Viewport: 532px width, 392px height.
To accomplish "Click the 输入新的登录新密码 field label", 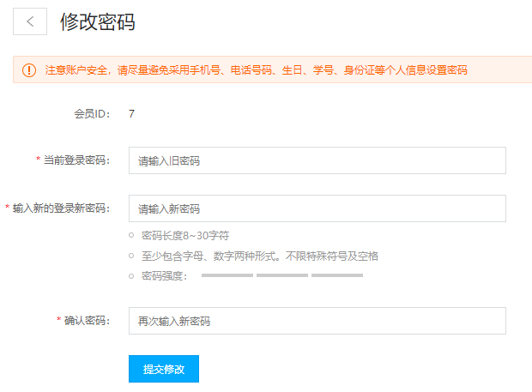I will tap(62, 208).
